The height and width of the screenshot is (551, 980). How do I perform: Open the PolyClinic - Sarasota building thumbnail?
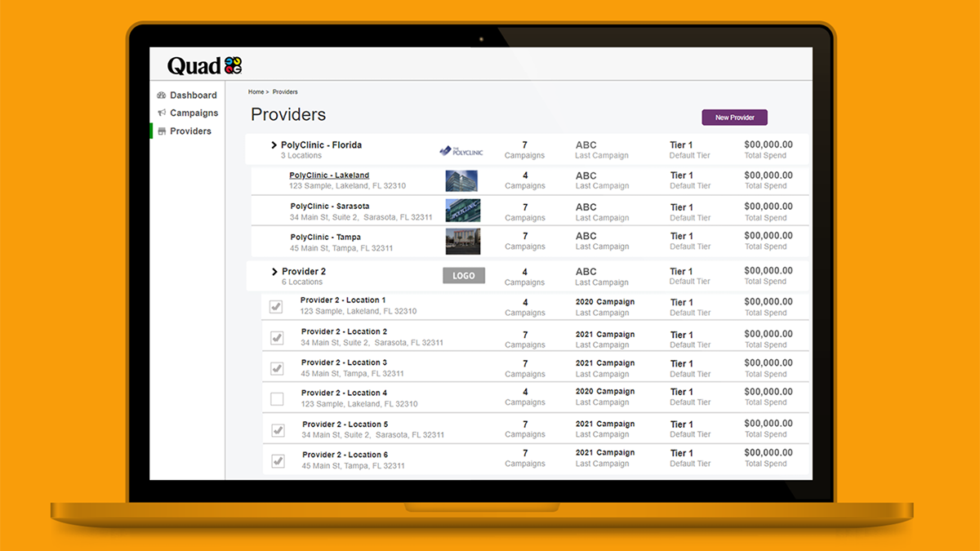[462, 211]
